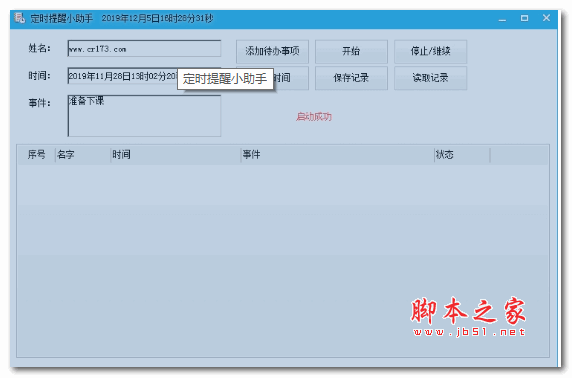Click the 定时提醒小助手 tooltip

tap(225, 79)
